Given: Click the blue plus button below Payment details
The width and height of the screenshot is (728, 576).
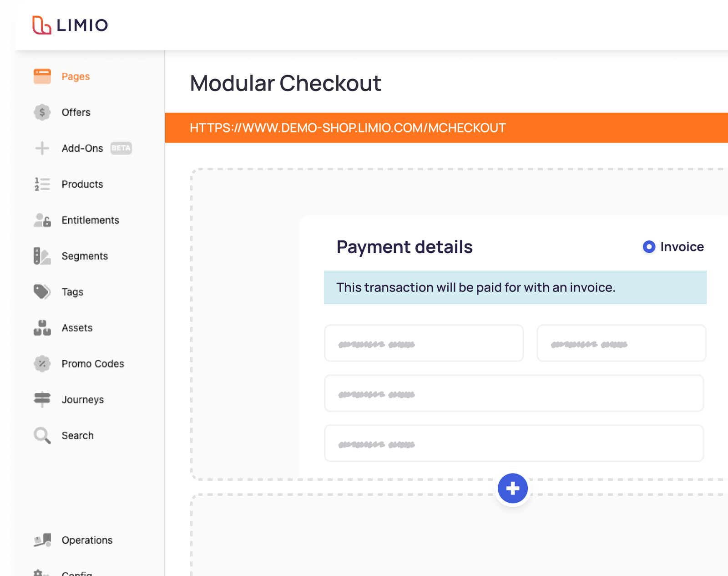Looking at the screenshot, I should [512, 488].
